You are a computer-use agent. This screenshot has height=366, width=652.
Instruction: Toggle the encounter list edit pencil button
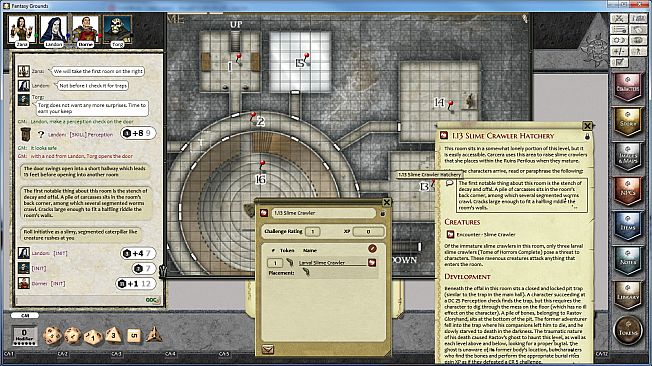pos(373,249)
